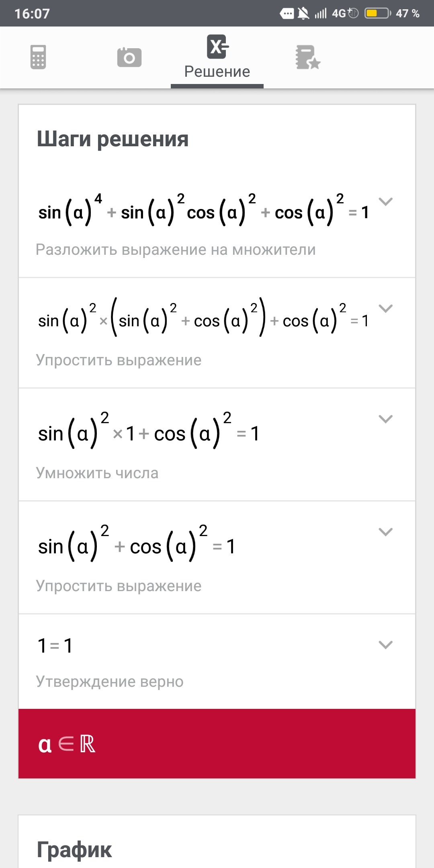Screen dimensions: 434x868
Task: Tap the Решение solution icon
Action: (217, 47)
